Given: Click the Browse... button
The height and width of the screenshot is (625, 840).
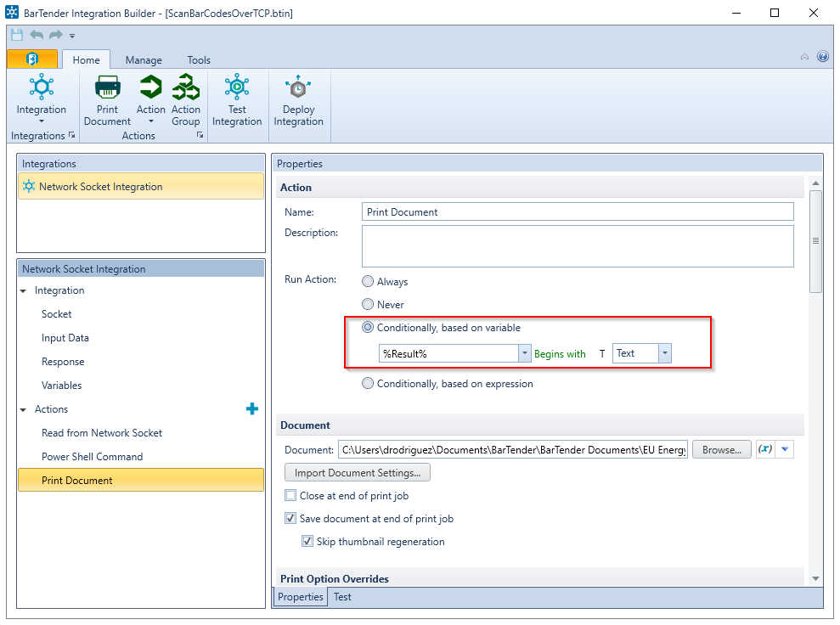Looking at the screenshot, I should click(722, 450).
